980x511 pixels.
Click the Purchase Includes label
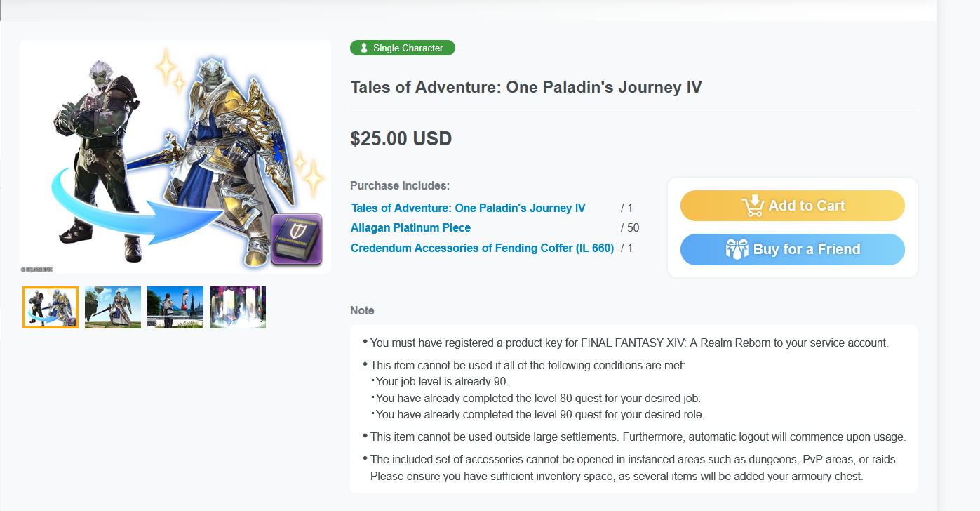coord(400,186)
